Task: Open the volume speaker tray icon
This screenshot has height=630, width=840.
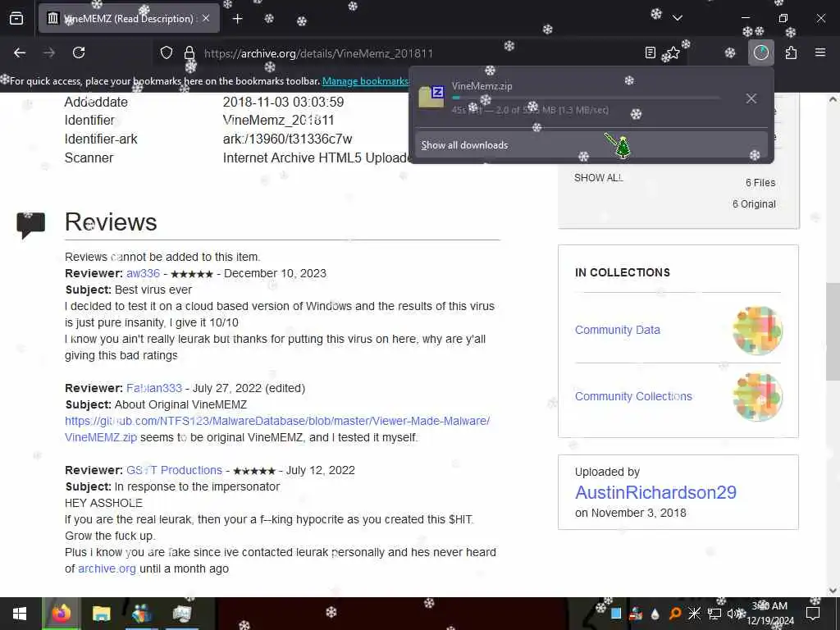Action: click(x=733, y=614)
